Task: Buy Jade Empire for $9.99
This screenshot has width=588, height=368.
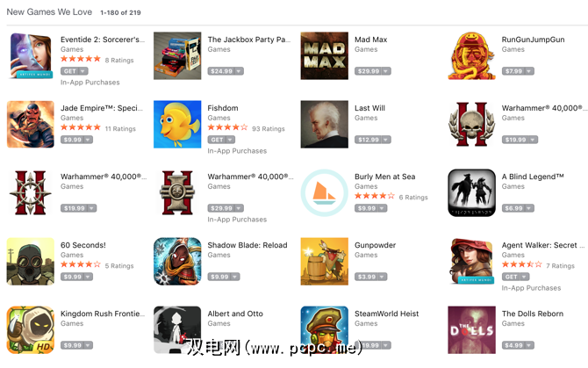Action: 72,140
